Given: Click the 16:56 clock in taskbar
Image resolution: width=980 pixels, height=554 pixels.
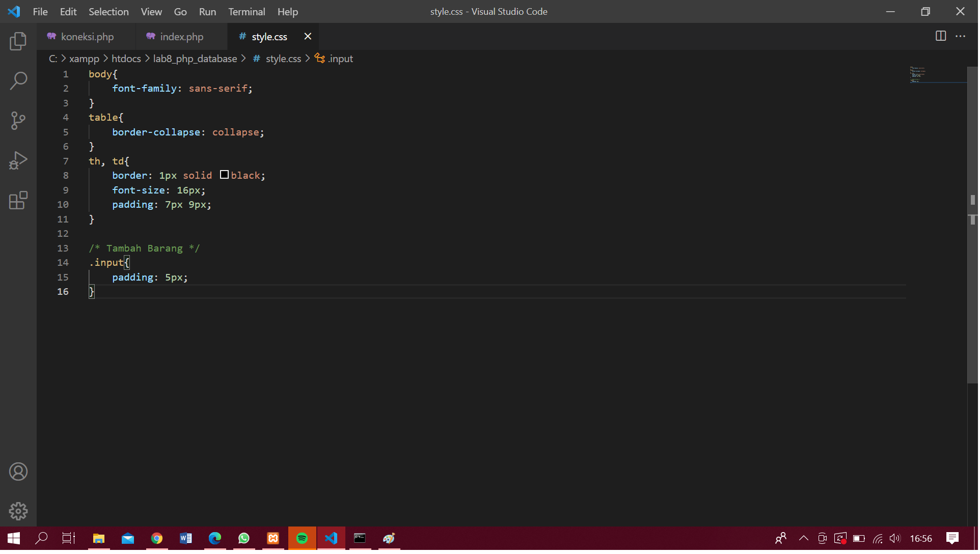Looking at the screenshot, I should coord(922,539).
